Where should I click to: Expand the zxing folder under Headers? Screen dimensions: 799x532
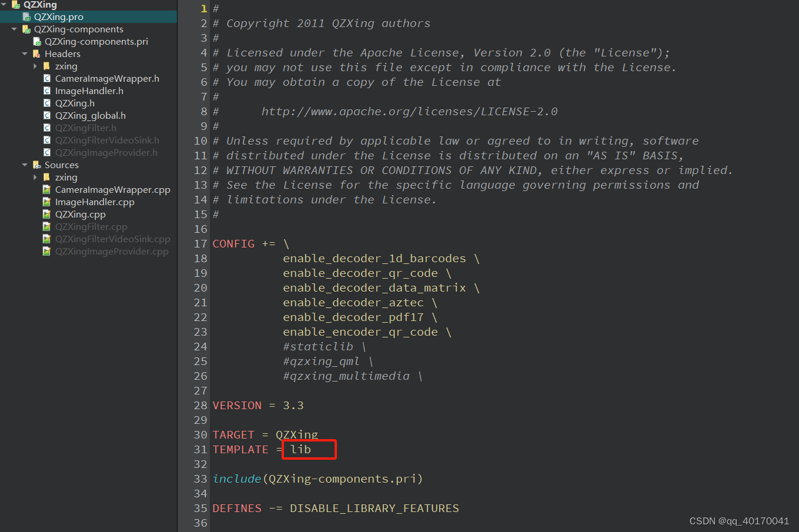click(35, 66)
